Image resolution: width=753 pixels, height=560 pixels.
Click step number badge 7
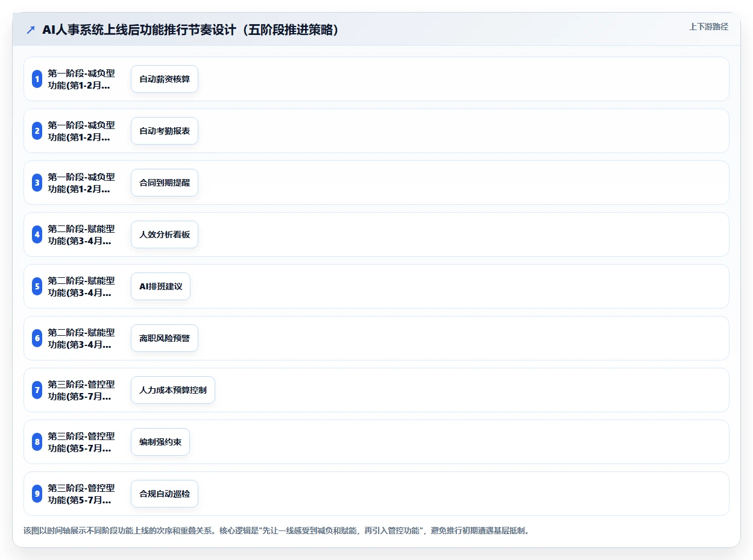pos(37,390)
